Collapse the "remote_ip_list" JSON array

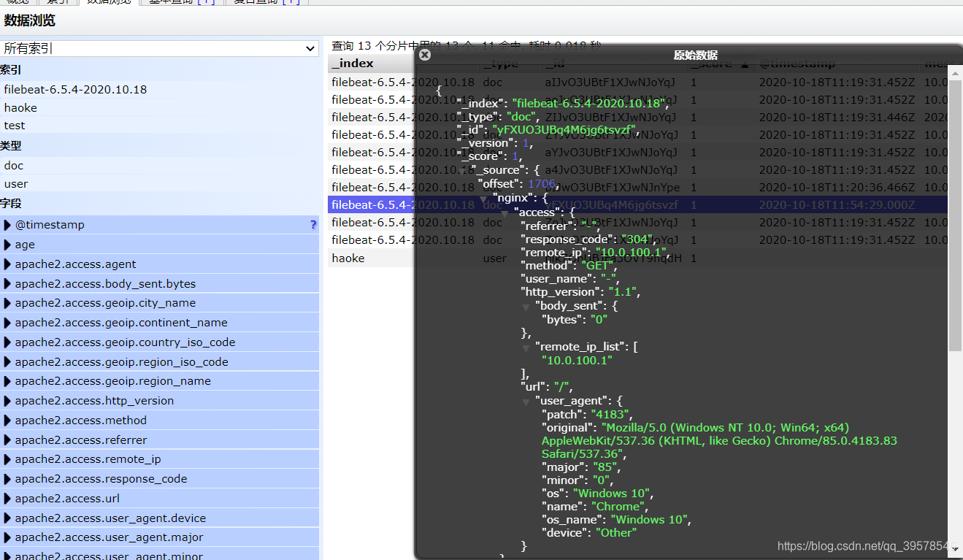526,348
